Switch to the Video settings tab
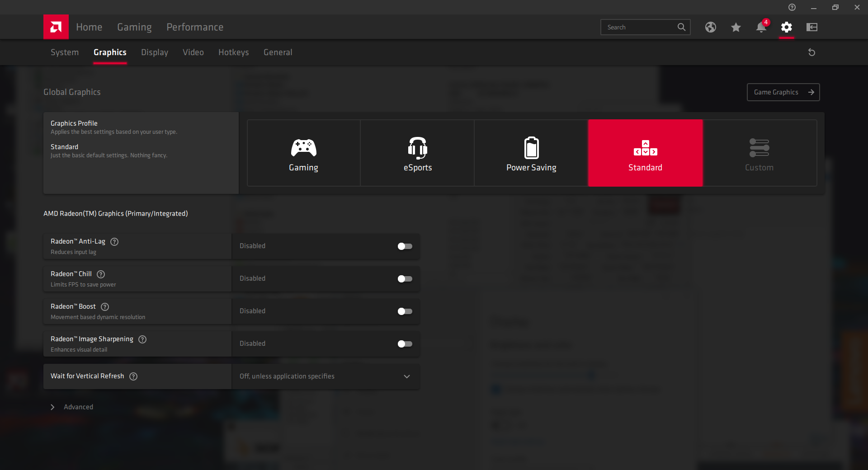 193,52
